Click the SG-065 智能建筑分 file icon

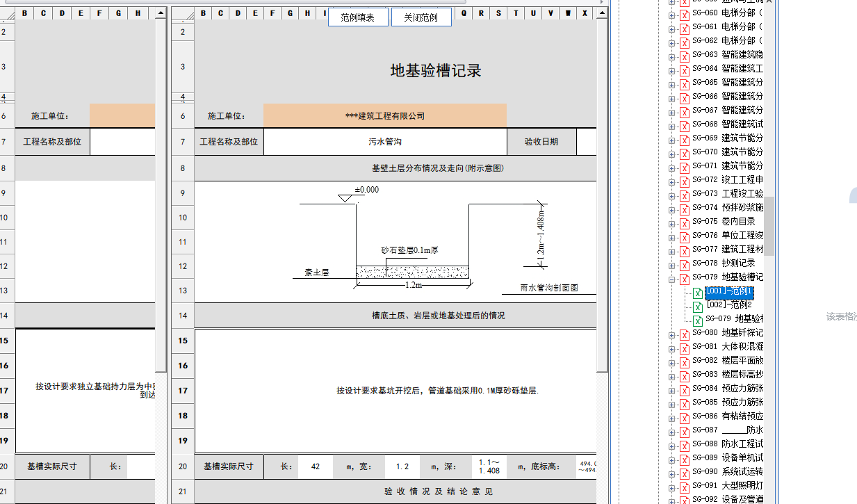pos(684,84)
